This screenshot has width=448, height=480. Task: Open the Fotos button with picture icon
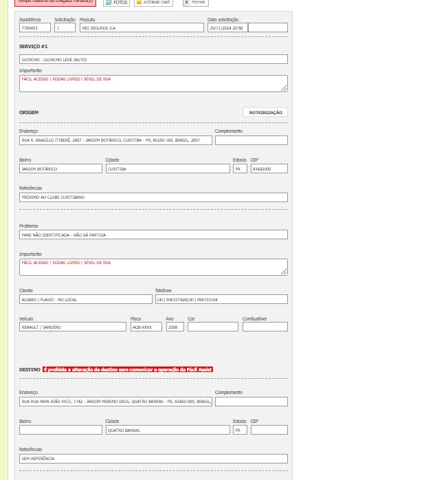pyautogui.click(x=116, y=3)
